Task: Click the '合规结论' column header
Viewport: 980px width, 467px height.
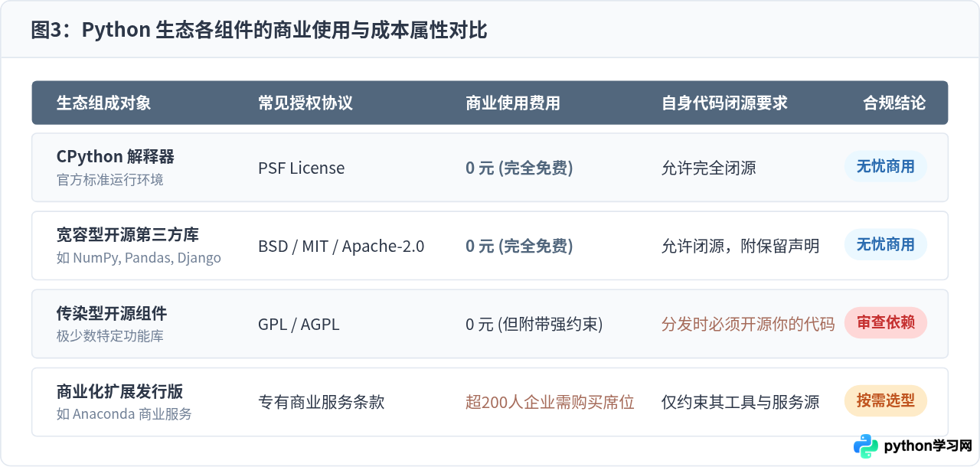Action: coord(894,103)
